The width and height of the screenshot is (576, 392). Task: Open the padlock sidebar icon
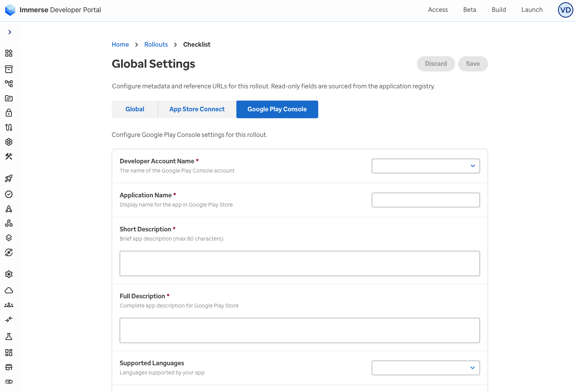pos(9,113)
